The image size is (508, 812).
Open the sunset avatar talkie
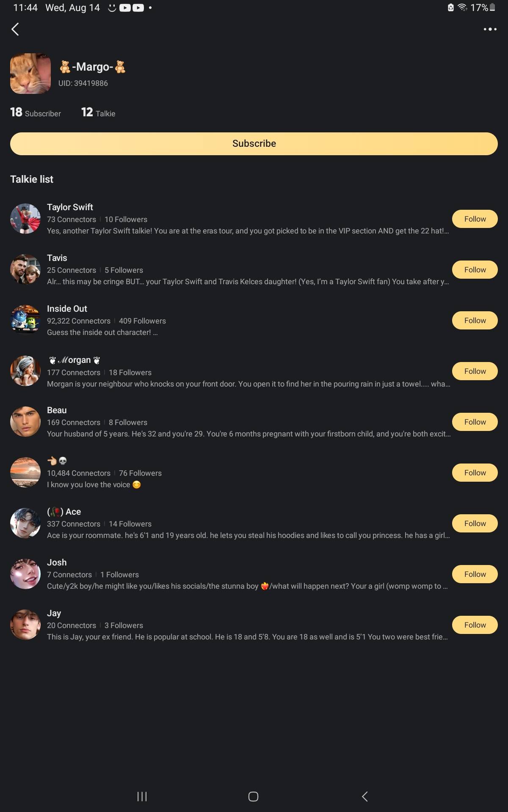25,472
